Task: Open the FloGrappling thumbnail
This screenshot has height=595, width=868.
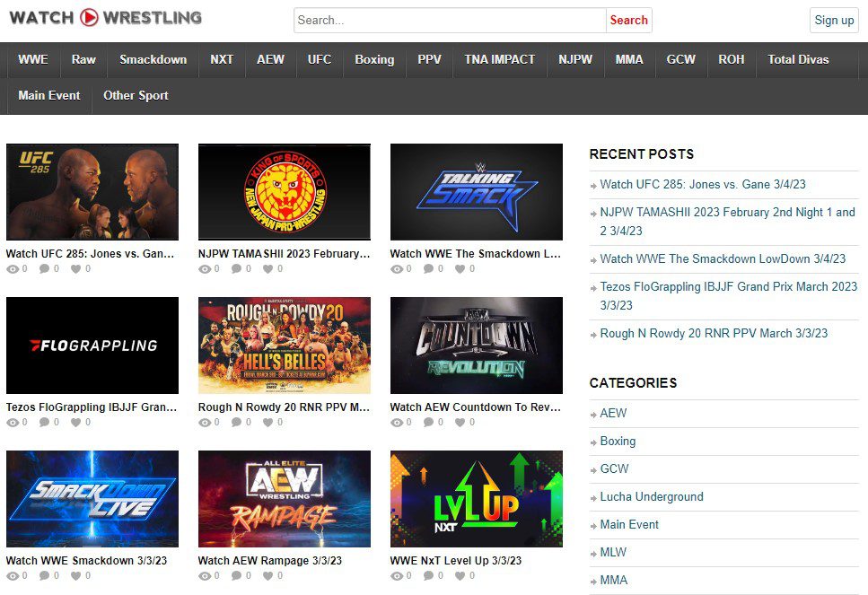Action: click(92, 346)
